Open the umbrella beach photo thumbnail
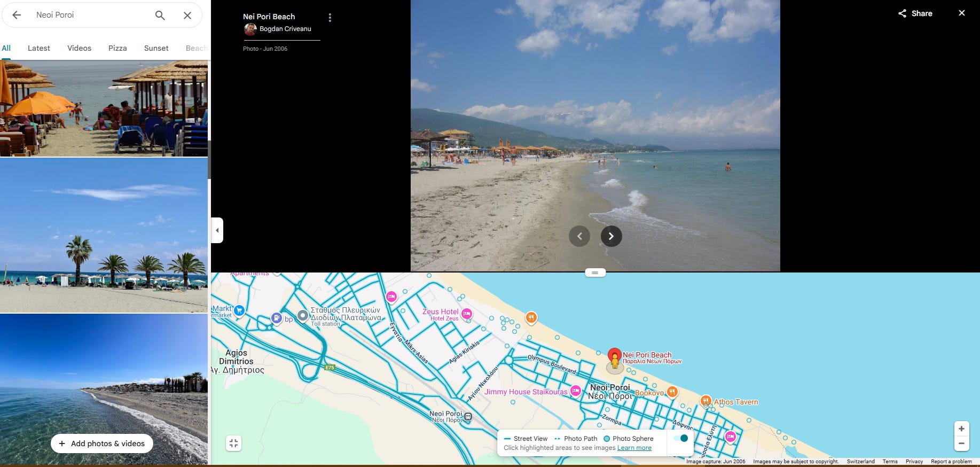Screen dimensions: 980x467 tap(104, 108)
